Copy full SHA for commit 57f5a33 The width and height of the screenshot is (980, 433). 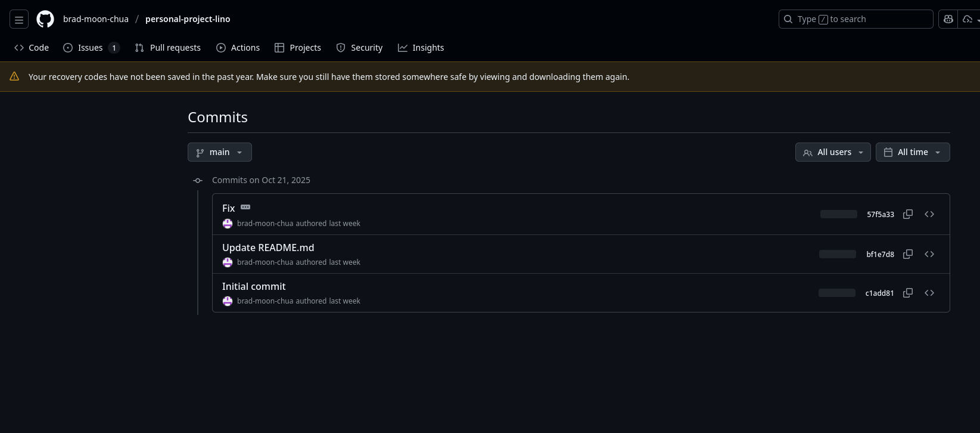[x=907, y=214]
